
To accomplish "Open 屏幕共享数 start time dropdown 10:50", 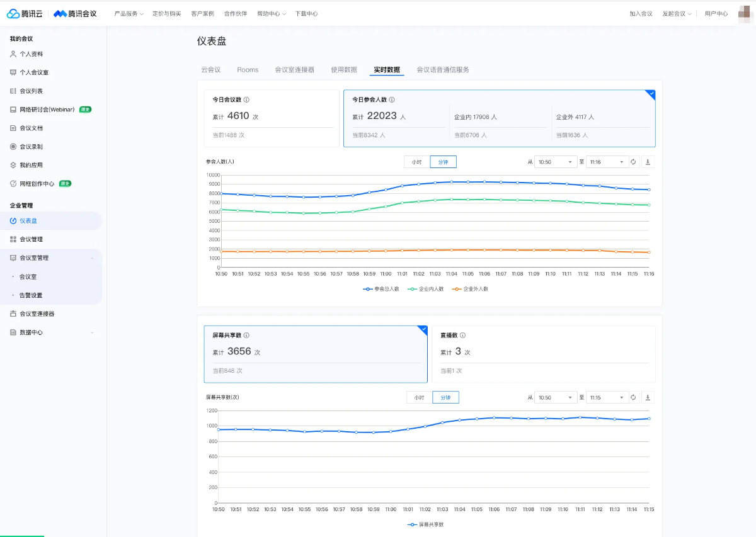I will 556,397.
